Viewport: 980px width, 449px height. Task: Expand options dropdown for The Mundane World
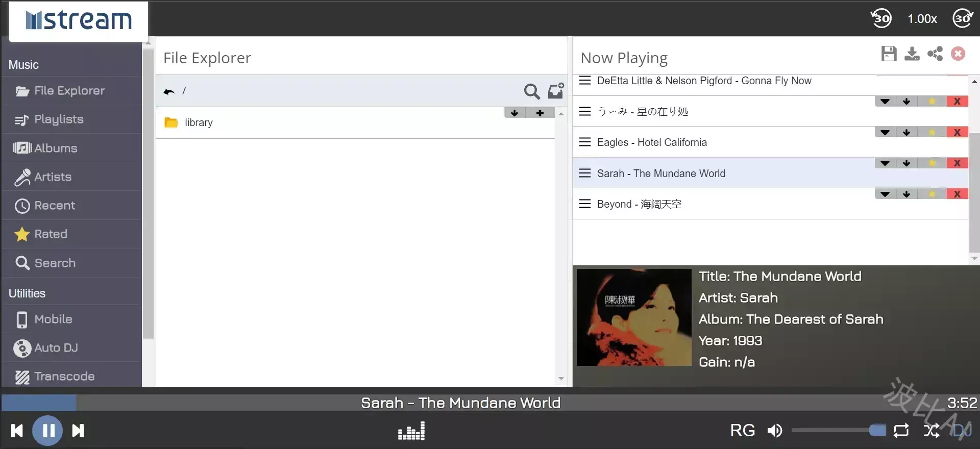(x=885, y=163)
